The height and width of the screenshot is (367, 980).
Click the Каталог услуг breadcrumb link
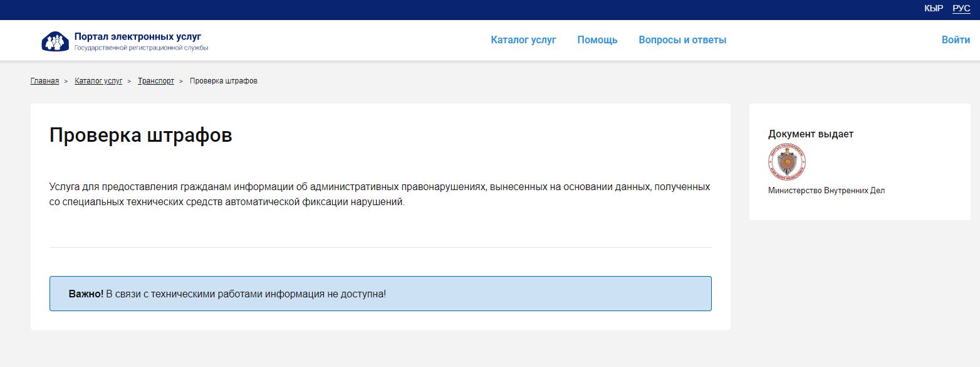[x=98, y=81]
